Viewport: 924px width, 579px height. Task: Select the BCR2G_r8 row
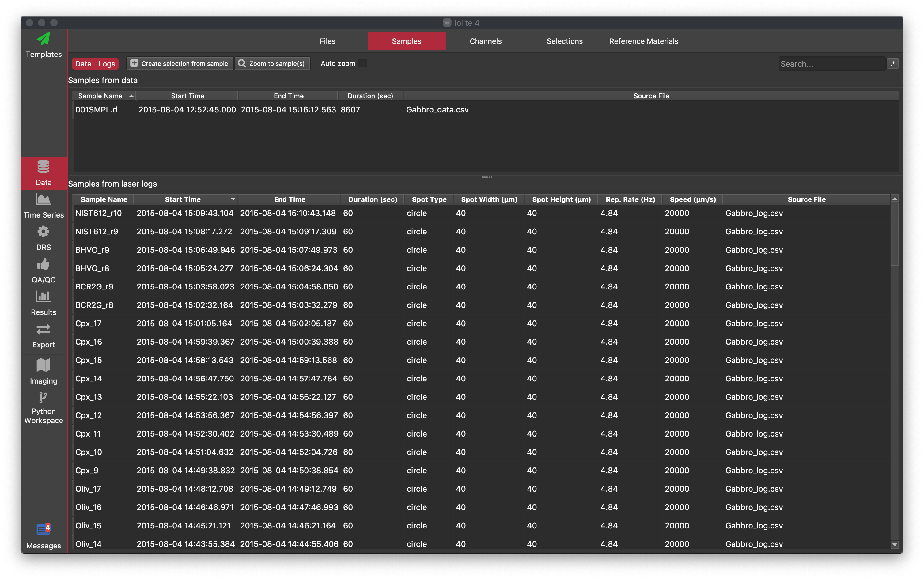[481, 305]
